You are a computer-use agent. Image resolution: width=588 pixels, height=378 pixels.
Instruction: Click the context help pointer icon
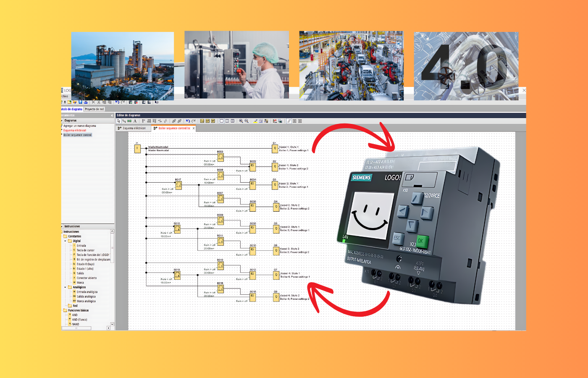tap(157, 102)
